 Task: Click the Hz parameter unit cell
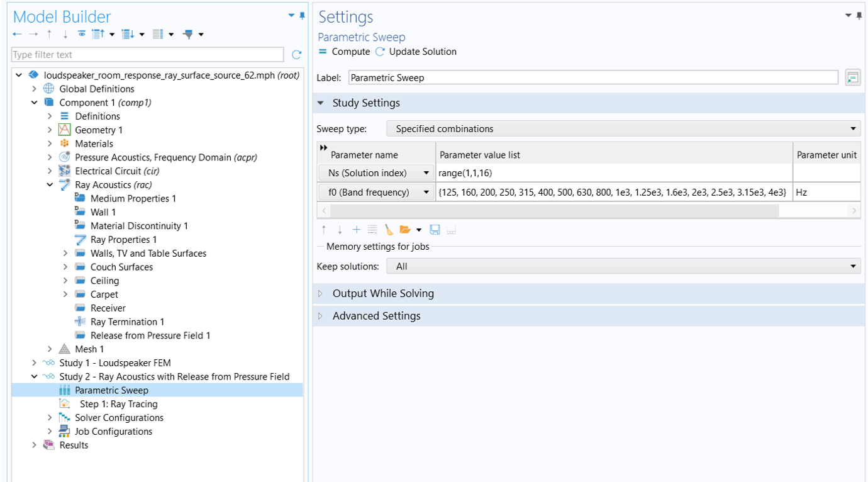click(826, 193)
